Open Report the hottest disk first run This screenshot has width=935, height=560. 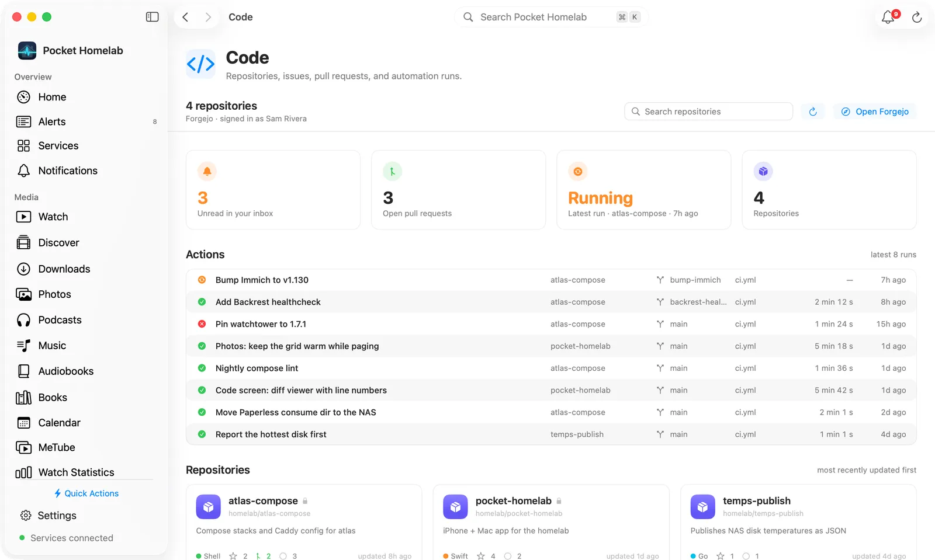(551, 434)
